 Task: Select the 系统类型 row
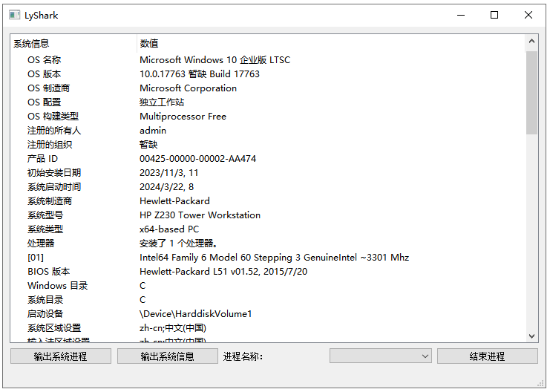[268, 229]
